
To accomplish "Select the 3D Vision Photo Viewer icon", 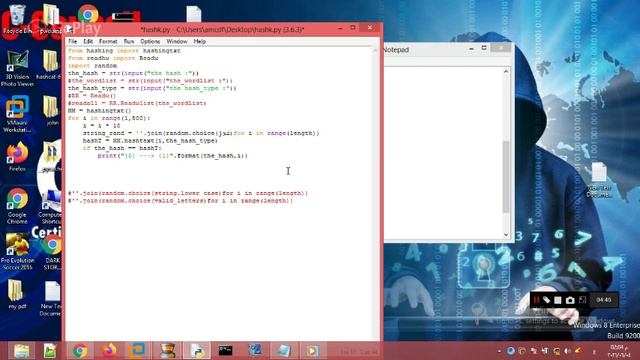I will (x=17, y=68).
